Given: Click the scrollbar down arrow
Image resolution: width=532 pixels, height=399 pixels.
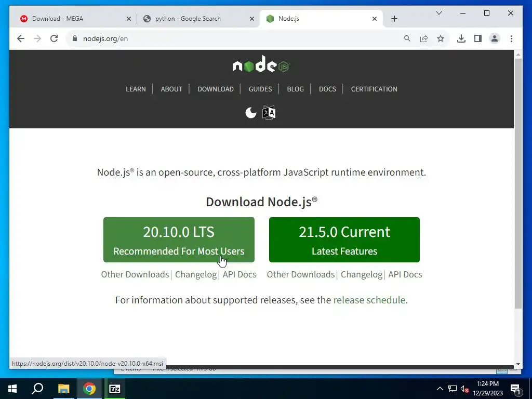Looking at the screenshot, I should pos(518,364).
